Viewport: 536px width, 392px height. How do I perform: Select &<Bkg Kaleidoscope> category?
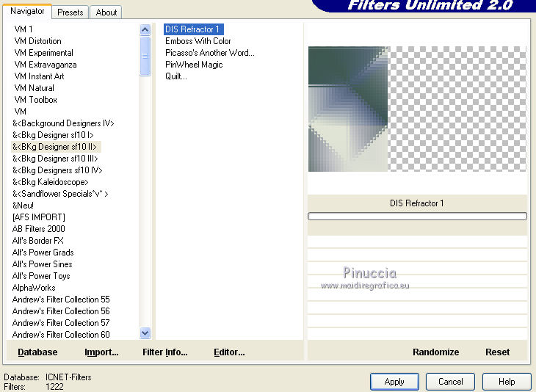(51, 182)
